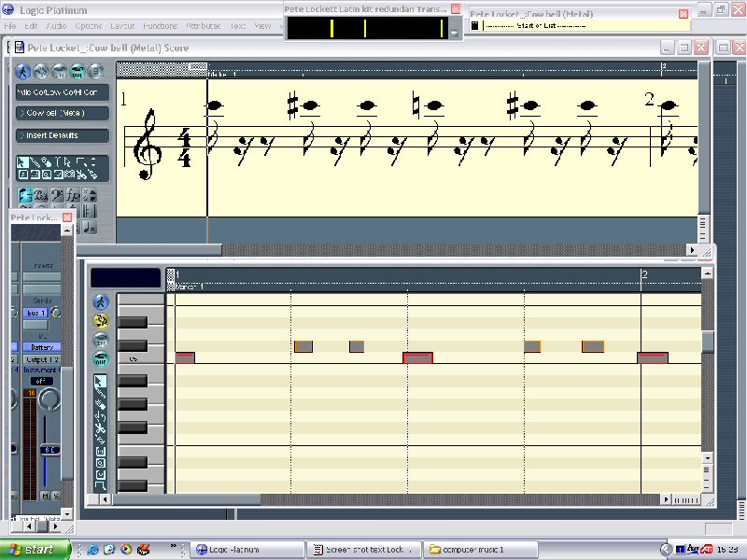Click the Bus 1 send button
Screen dimensions: 747x560
point(35,312)
